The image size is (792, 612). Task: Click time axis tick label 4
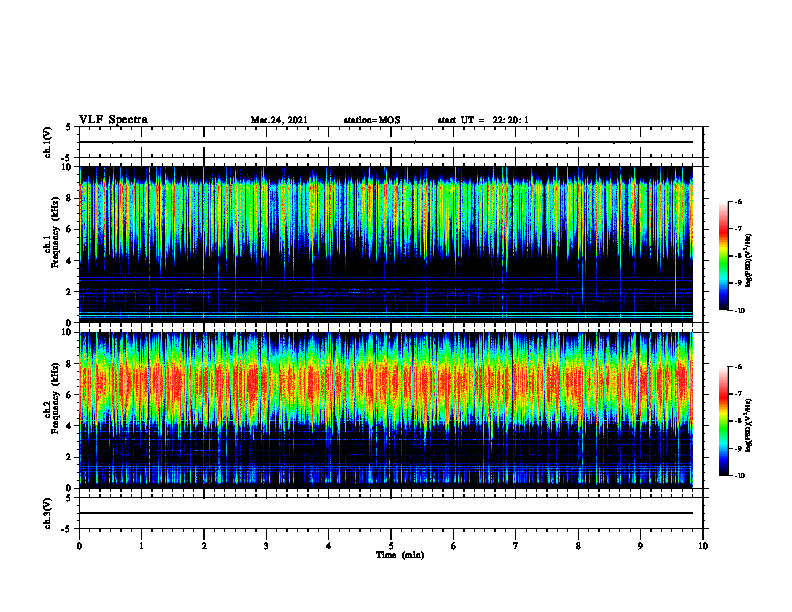click(329, 546)
